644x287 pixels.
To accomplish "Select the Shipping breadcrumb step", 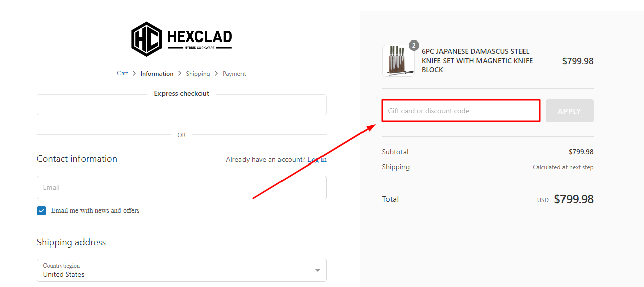I will pos(197,74).
